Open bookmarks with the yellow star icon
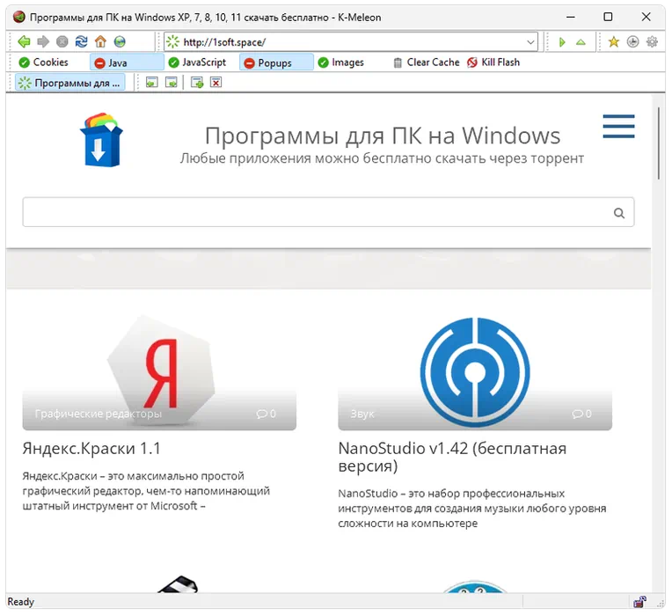Image resolution: width=672 pixels, height=616 pixels. [614, 41]
